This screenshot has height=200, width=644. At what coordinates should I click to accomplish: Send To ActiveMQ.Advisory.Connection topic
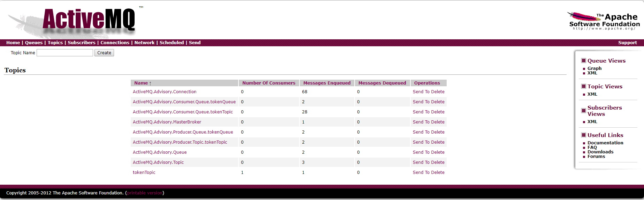click(x=421, y=92)
